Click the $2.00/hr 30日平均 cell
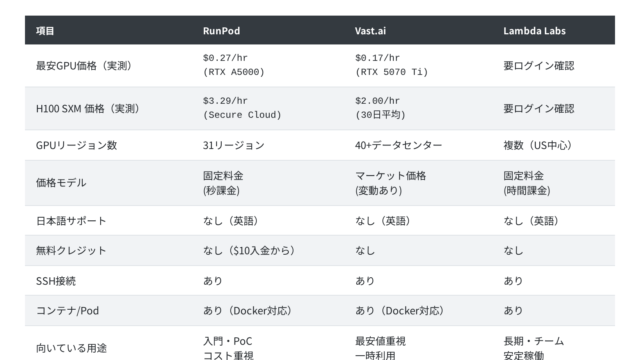The width and height of the screenshot is (640, 360). click(380, 108)
